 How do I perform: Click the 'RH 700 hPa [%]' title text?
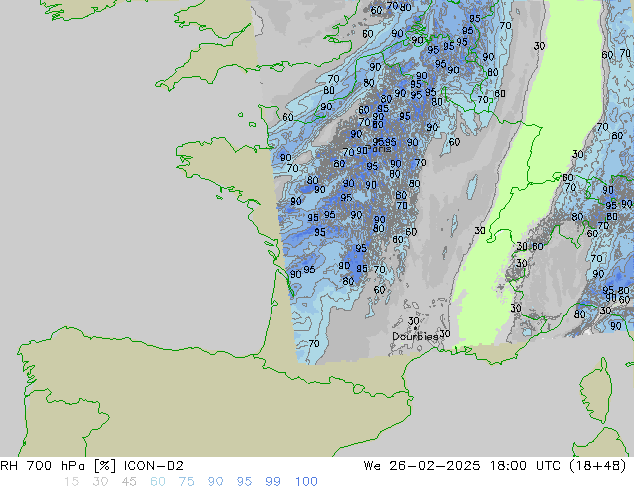tap(58, 466)
